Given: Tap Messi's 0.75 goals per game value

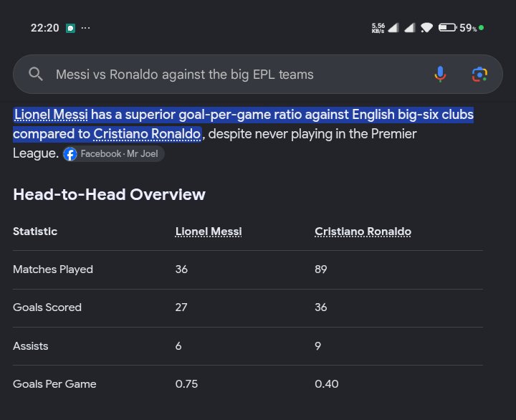Looking at the screenshot, I should (x=186, y=383).
